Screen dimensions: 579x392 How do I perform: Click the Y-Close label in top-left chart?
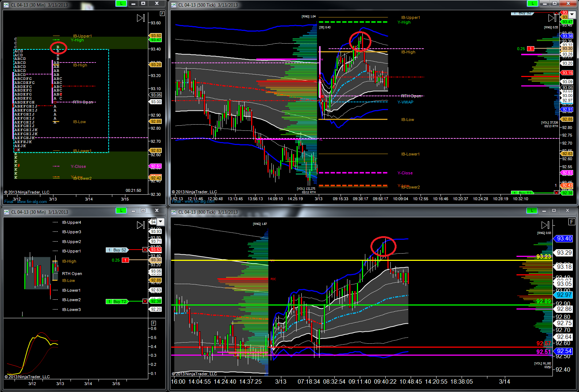tap(78, 166)
